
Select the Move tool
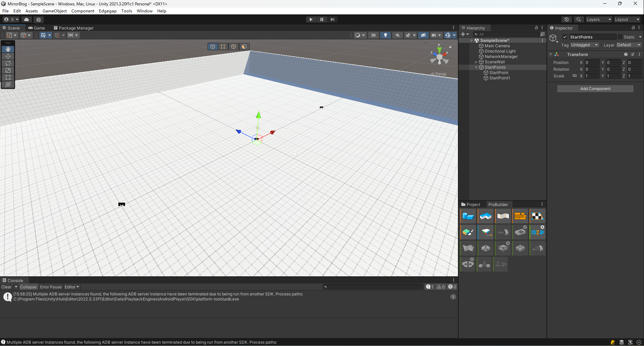[x=8, y=56]
